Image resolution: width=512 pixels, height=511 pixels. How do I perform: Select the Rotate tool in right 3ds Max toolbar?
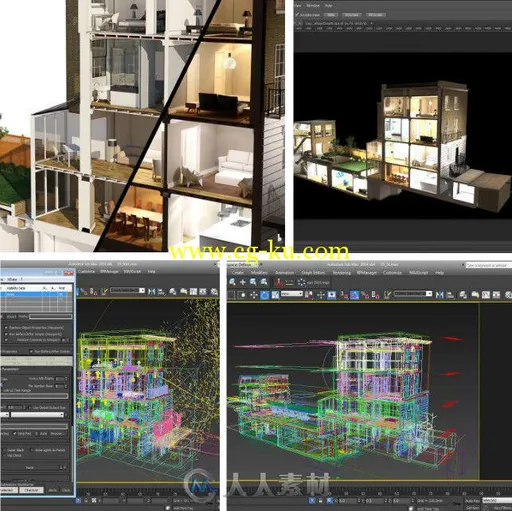tap(265, 295)
